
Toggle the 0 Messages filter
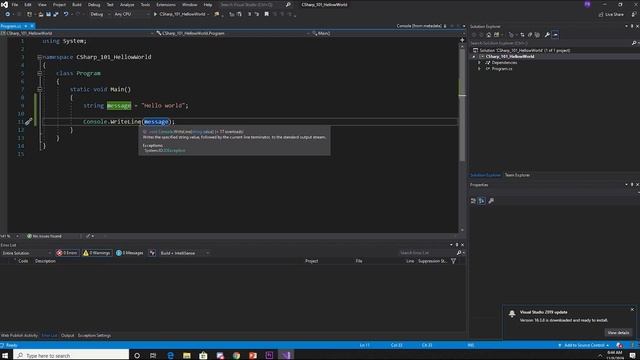[129, 253]
